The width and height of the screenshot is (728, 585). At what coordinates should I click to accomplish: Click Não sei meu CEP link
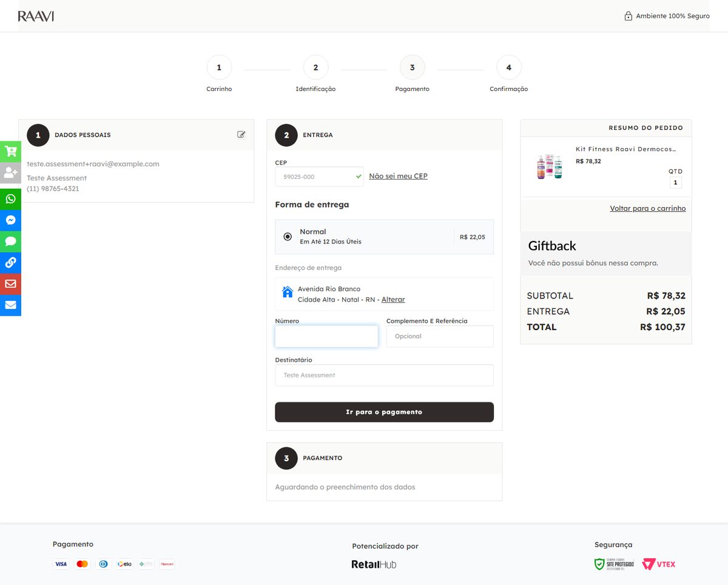(x=398, y=176)
